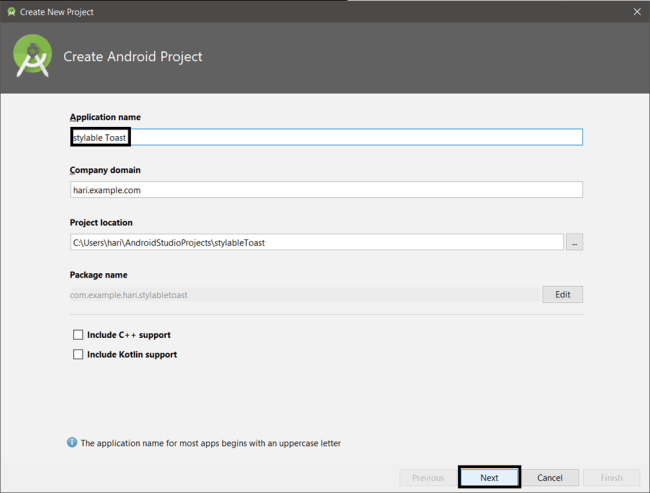Click the Previous button
650x493 pixels.
click(428, 478)
